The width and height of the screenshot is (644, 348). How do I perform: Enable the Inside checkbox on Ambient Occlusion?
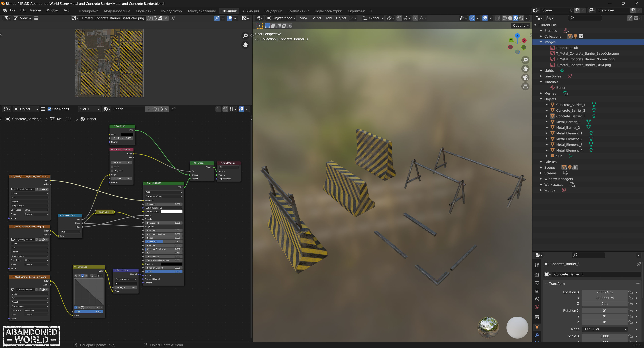(113, 167)
